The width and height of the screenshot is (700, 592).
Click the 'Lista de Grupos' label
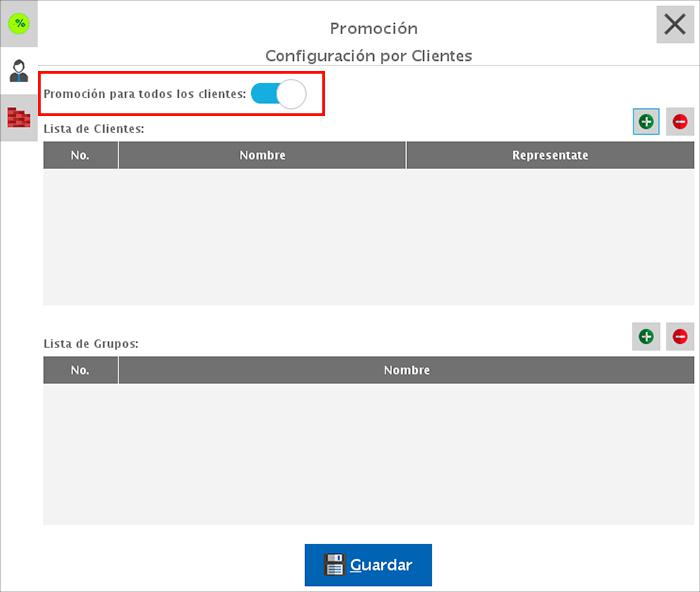[91, 343]
